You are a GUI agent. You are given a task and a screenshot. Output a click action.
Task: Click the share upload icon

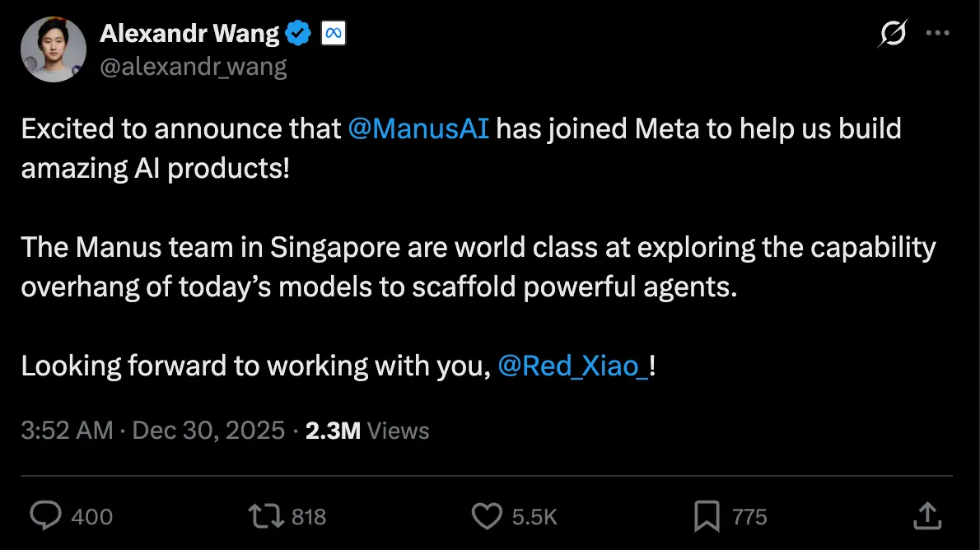[927, 516]
